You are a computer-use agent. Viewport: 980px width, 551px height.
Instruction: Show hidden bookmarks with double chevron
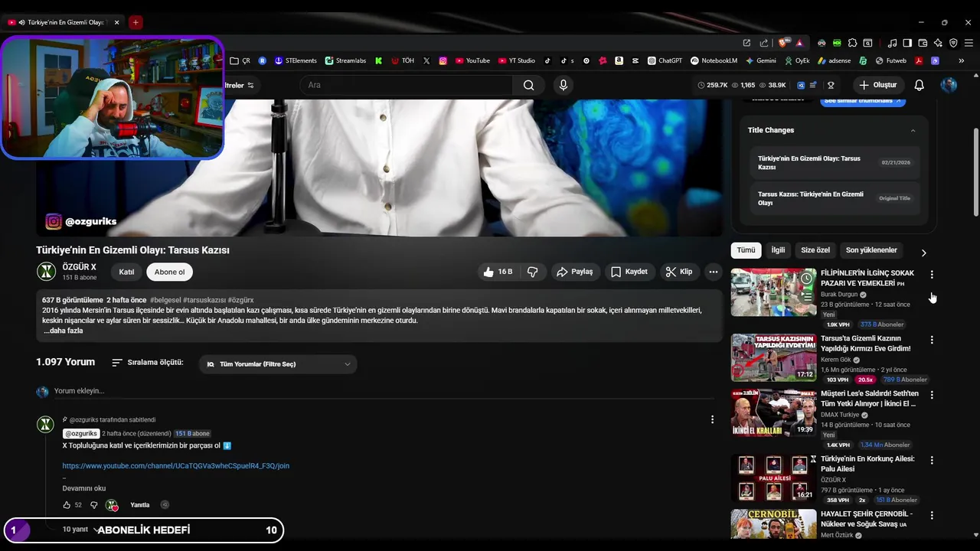click(x=961, y=60)
